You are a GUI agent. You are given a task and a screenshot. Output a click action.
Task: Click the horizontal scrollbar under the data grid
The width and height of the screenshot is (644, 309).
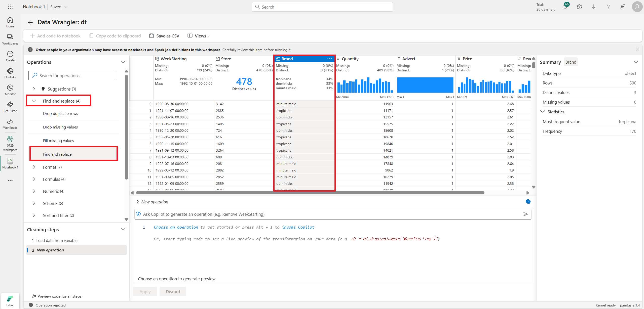[x=310, y=193]
